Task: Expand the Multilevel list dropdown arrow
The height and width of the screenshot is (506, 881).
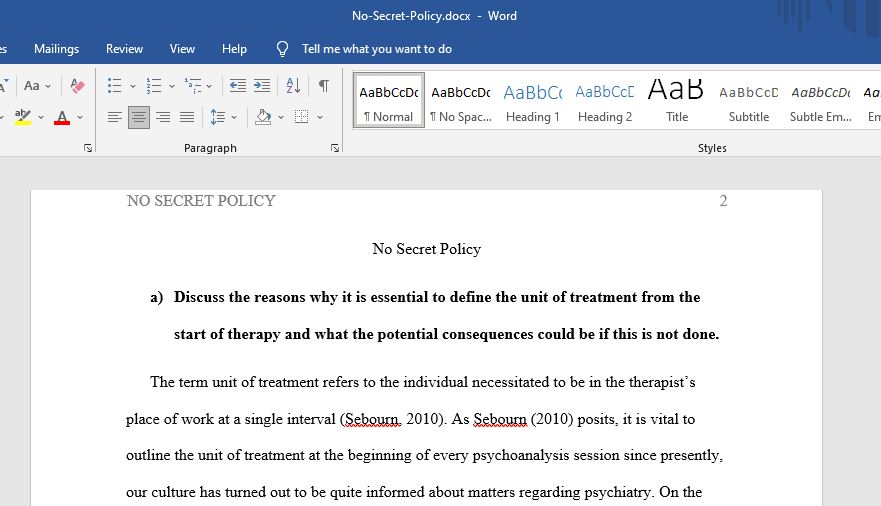Action: tap(209, 86)
